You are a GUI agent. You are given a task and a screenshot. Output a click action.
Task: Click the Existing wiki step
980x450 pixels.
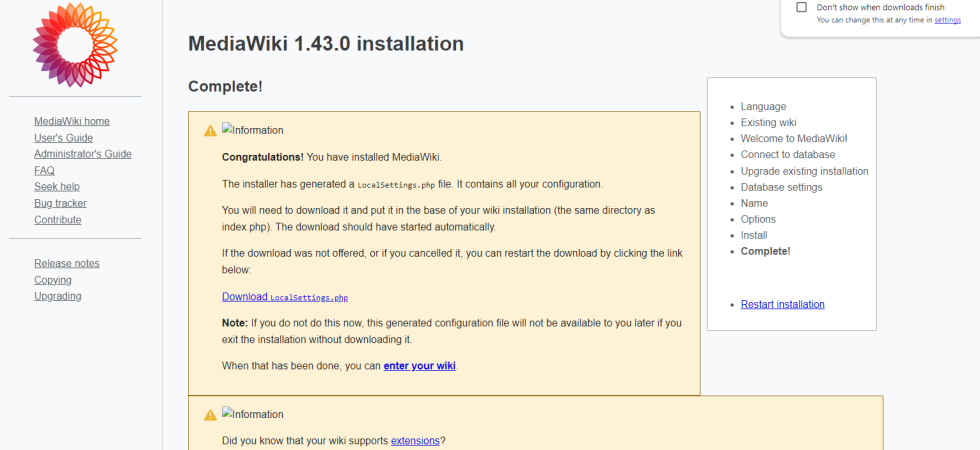click(x=768, y=122)
